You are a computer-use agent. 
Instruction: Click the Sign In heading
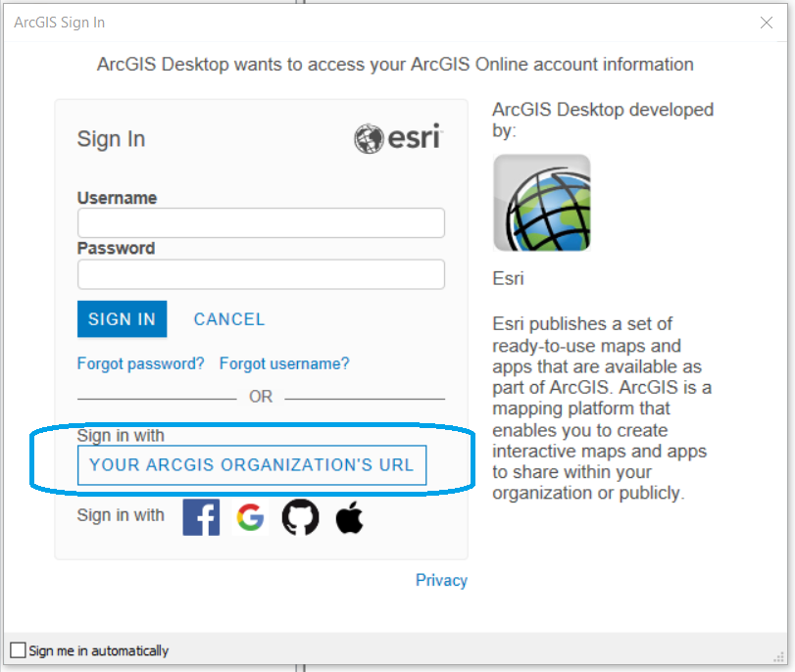[x=111, y=139]
